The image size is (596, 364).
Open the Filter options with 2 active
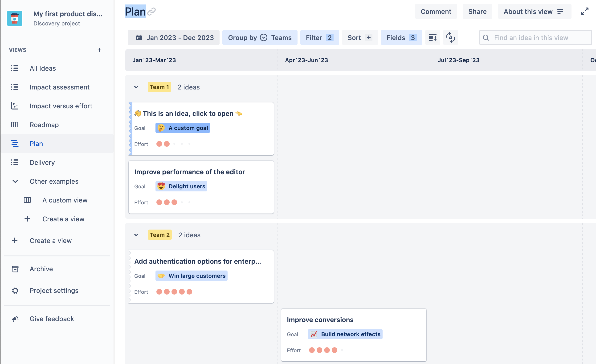pyautogui.click(x=319, y=38)
